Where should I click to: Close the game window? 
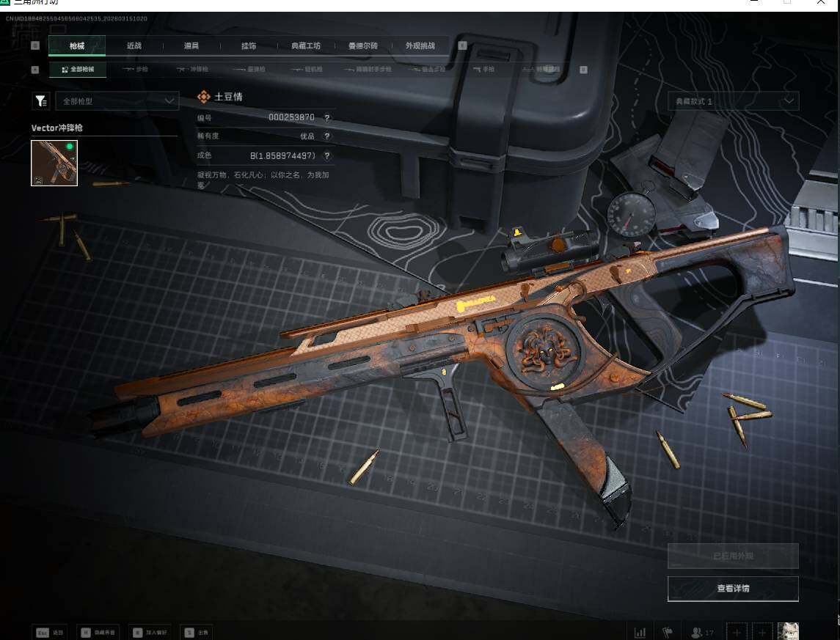pos(820,3)
